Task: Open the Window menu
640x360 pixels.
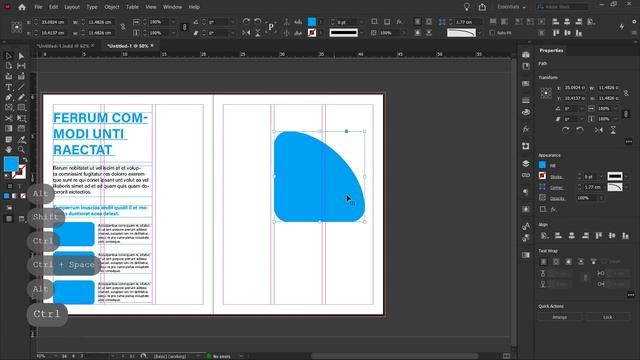Action: point(172,7)
